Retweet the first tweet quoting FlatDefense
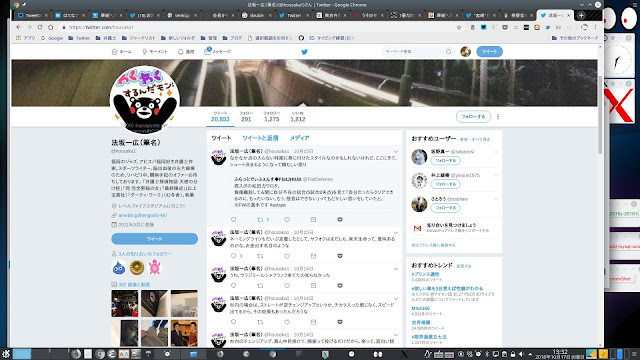Image resolution: width=640 pixels, height=360 pixels. point(260,220)
